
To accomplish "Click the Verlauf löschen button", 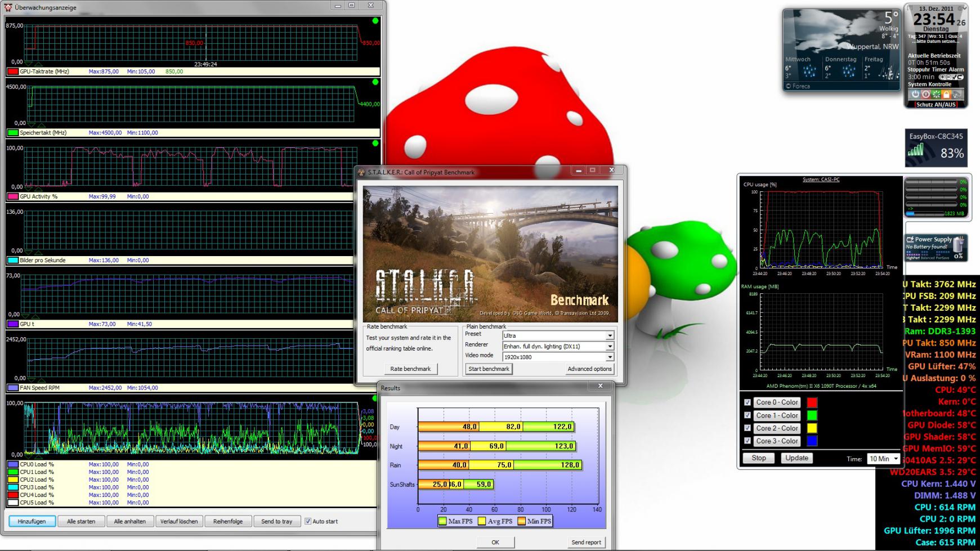I will [179, 521].
